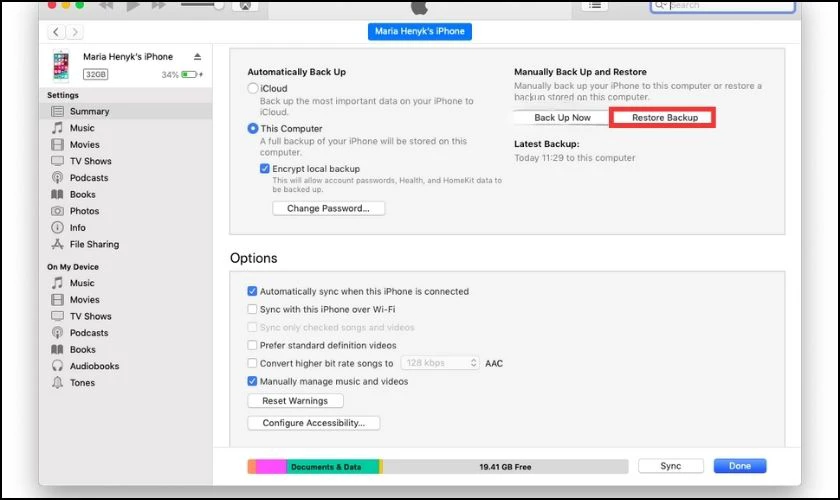Select Photos in the sidebar
Screen dimensions: 840x500
point(84,211)
